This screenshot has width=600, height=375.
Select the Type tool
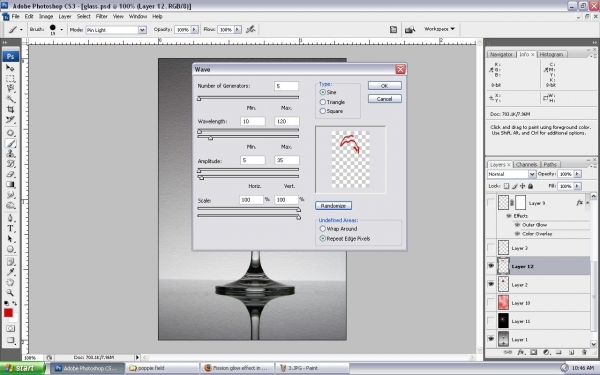[x=10, y=229]
